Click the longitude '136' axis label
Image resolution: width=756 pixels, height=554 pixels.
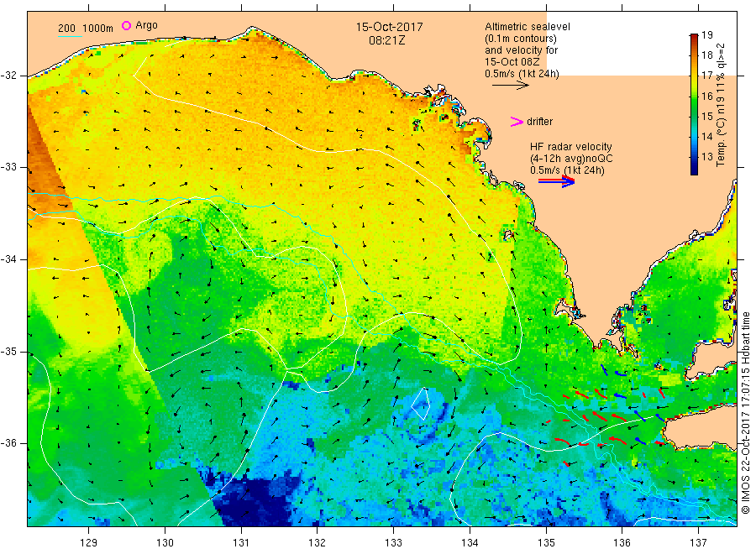tap(622, 543)
